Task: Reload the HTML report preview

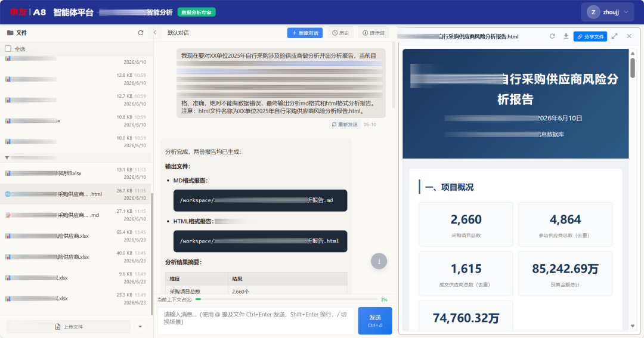Action: (552, 36)
